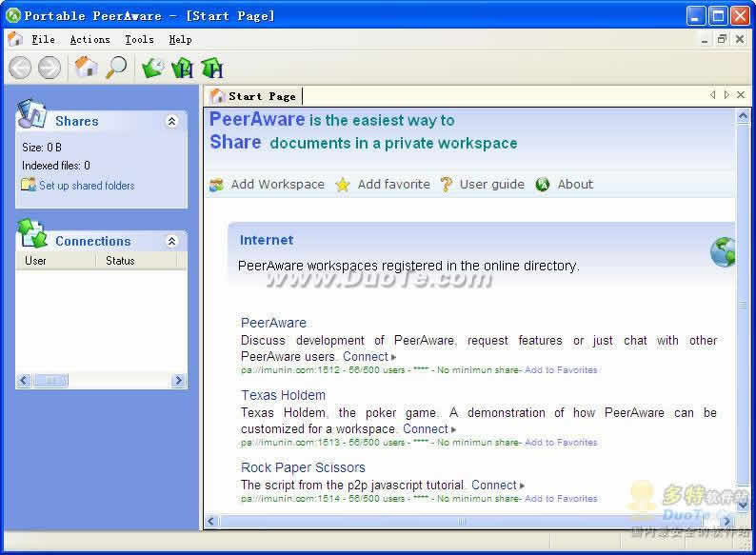This screenshot has width=756, height=555.
Task: Connect to the PeerAware workspace
Action: pyautogui.click(x=369, y=356)
